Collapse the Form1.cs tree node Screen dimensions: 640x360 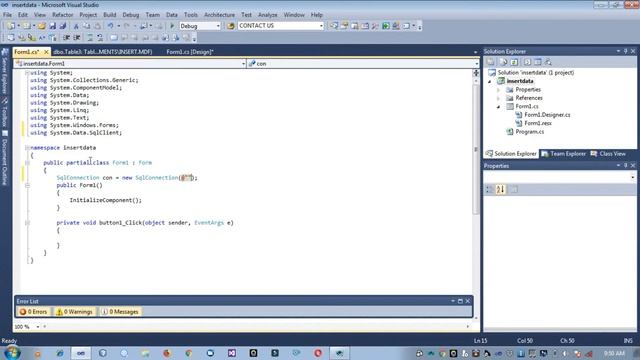(498, 107)
